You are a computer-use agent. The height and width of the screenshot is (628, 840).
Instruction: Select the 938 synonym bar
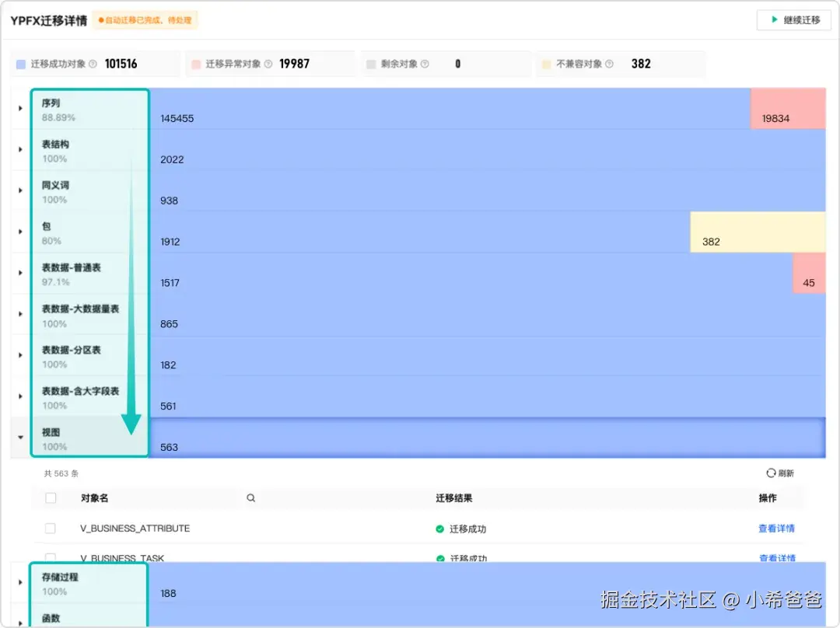tap(488, 191)
